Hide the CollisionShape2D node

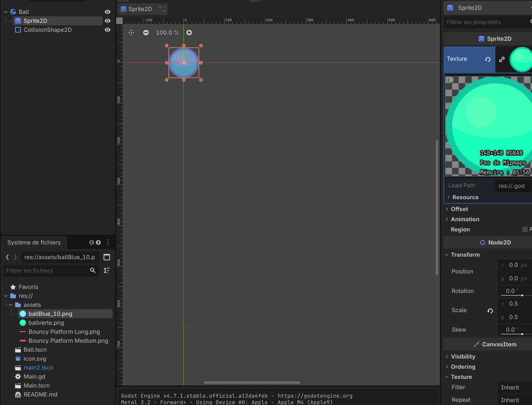click(108, 30)
